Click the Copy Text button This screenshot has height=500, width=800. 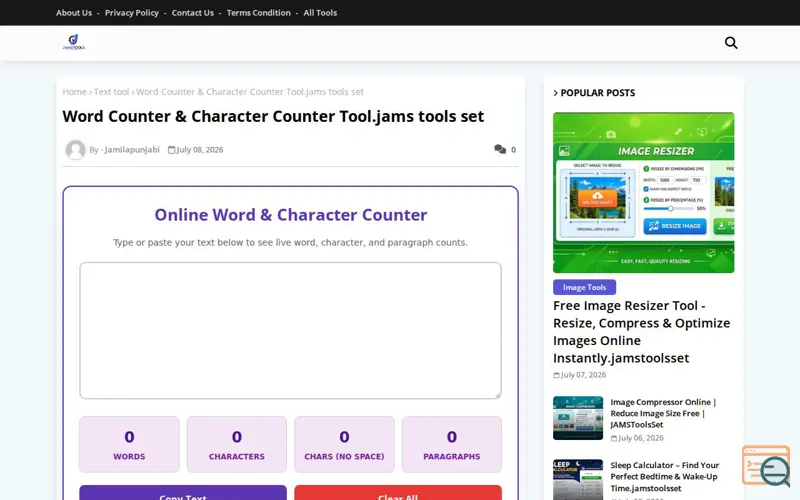tap(183, 493)
